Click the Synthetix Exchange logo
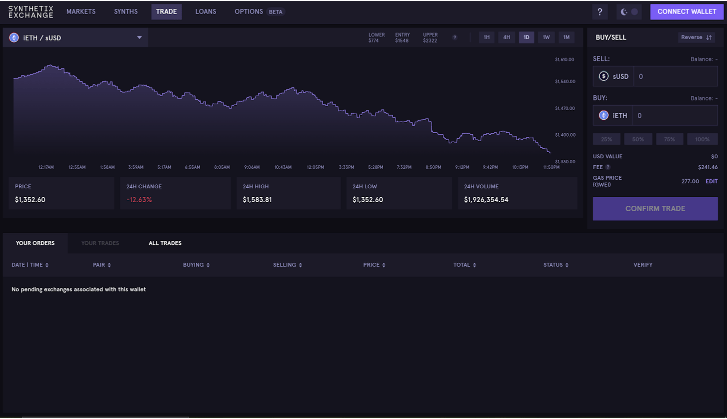The width and height of the screenshot is (727, 419). pyautogui.click(x=31, y=12)
